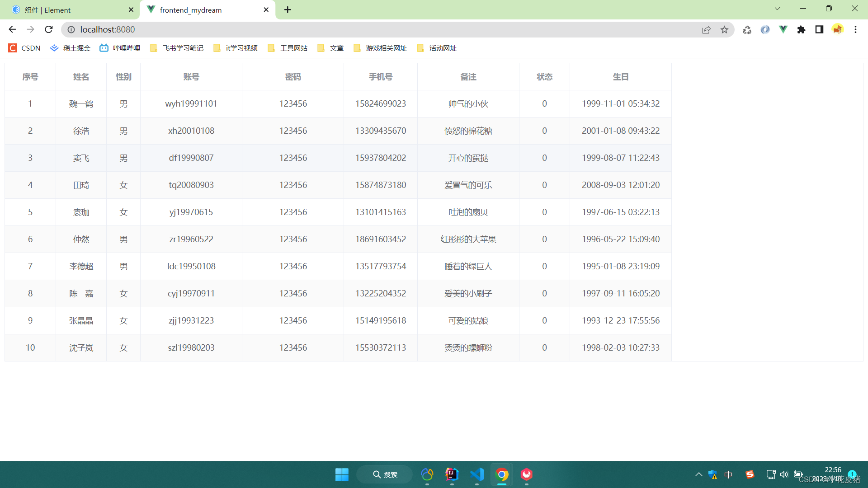Click the 姓名 column header

(x=81, y=77)
